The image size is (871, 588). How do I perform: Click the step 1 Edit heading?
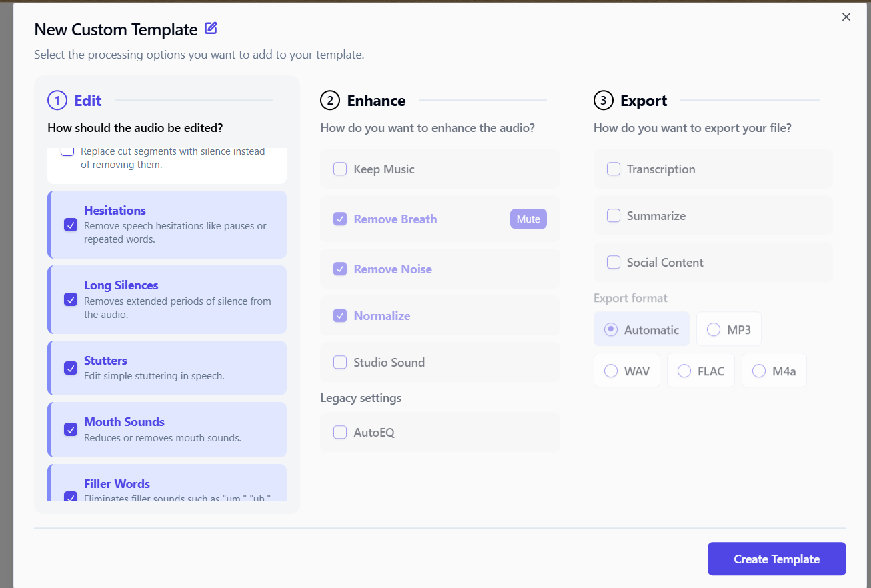coord(88,101)
